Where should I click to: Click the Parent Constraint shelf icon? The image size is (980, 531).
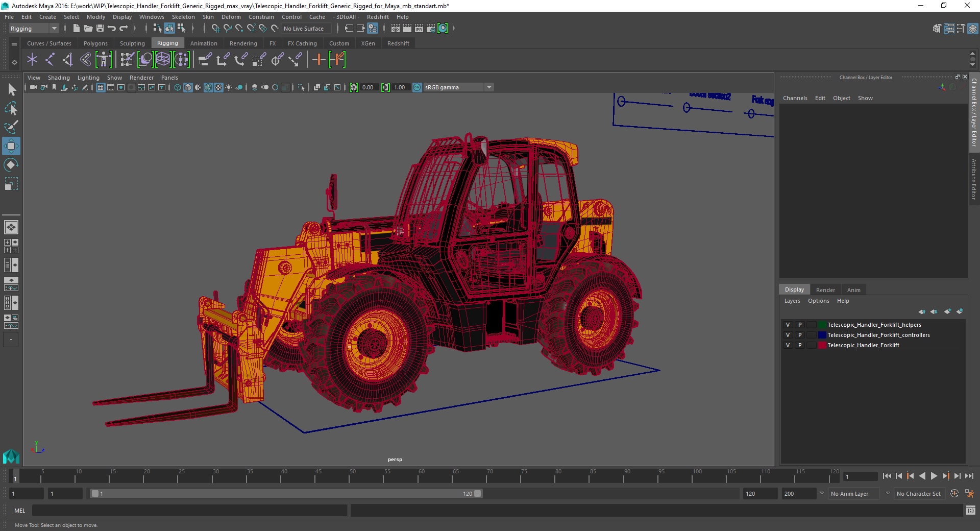click(205, 60)
